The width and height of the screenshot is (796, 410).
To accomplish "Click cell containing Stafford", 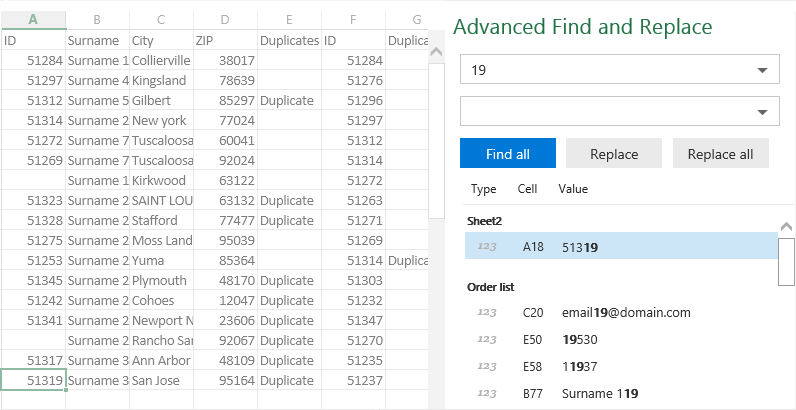I will click(x=161, y=220).
